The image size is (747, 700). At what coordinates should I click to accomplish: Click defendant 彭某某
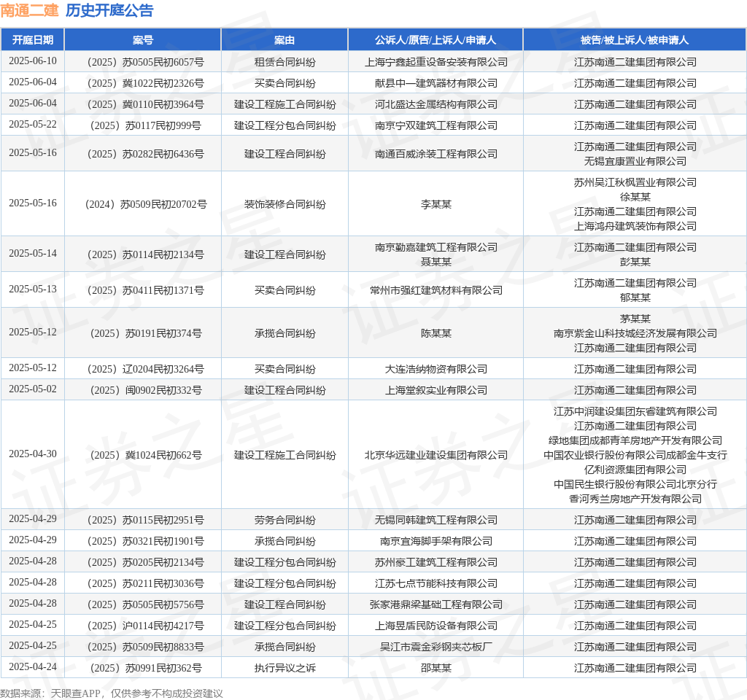click(x=635, y=262)
